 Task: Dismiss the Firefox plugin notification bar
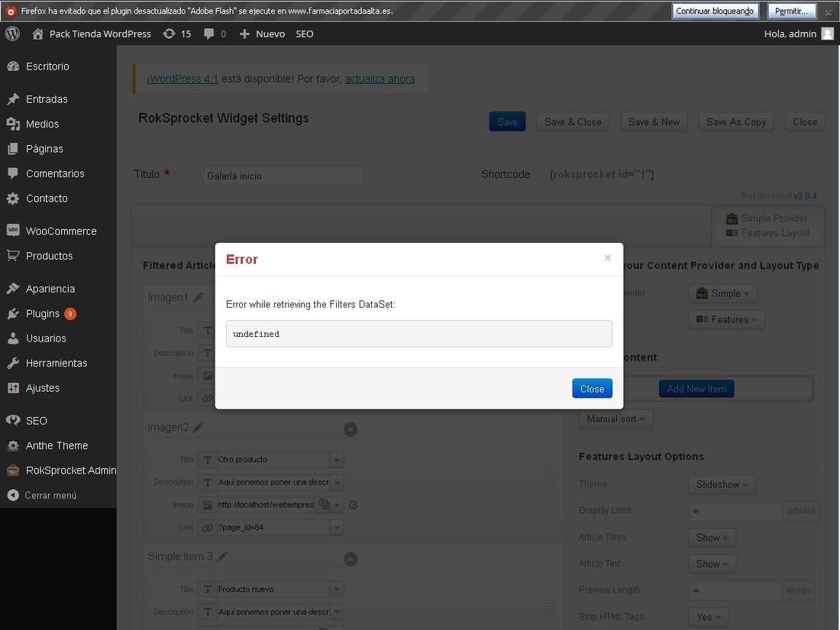point(829,11)
